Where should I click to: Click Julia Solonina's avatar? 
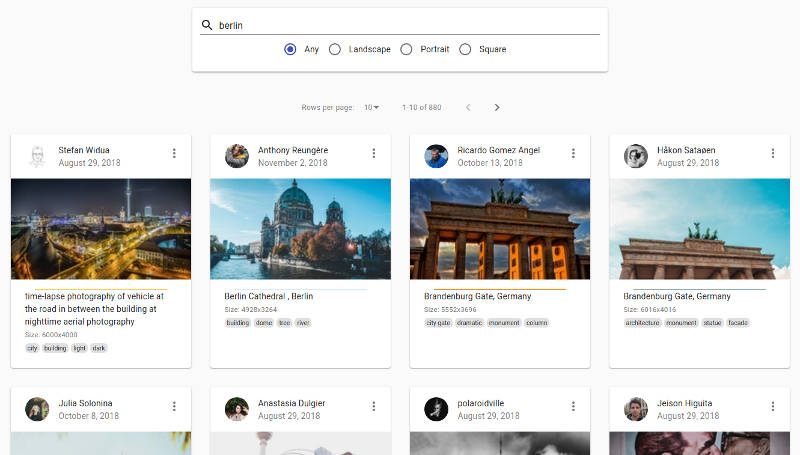[x=37, y=409]
